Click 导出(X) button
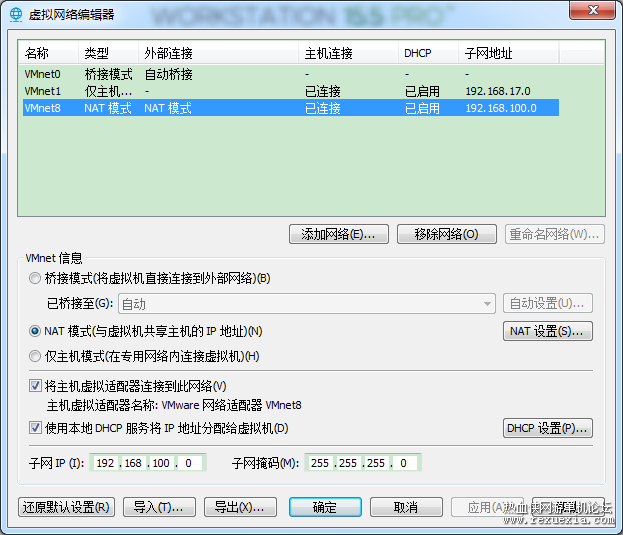 240,507
